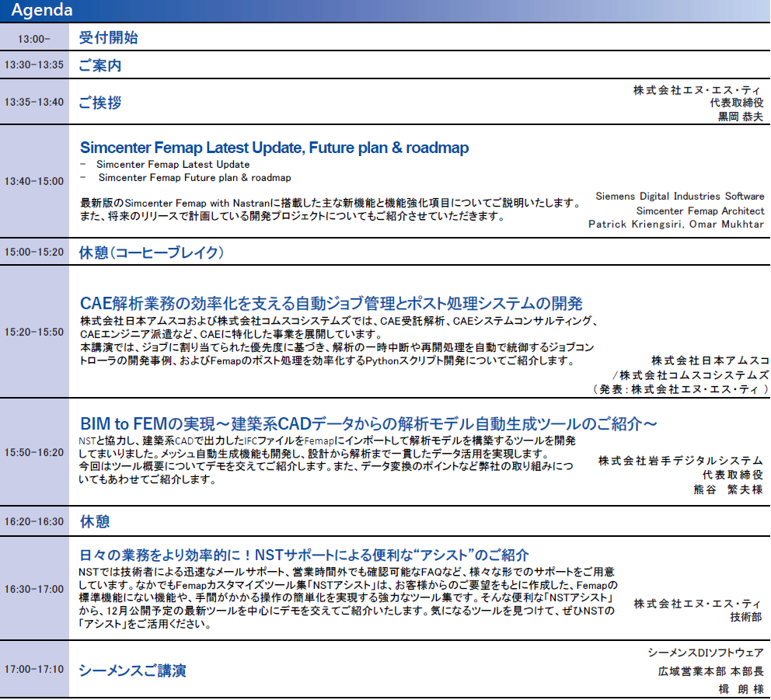Click the 17:00-17:10 time cell
Screen dimensions: 771x700
(34, 669)
